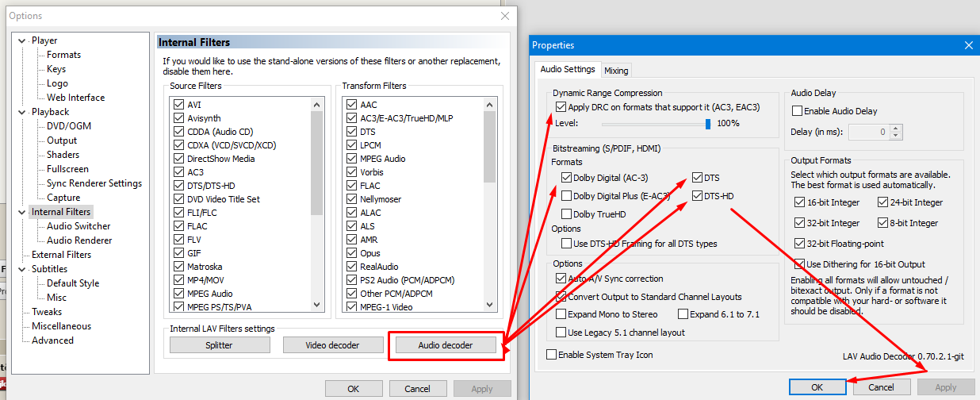The width and height of the screenshot is (980, 400).
Task: Toggle AC3/E-AC3/TrueHD/MLP transform filter
Action: 352,118
